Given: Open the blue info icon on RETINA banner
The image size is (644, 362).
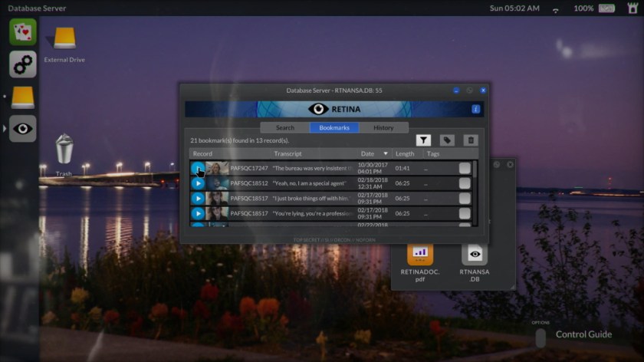Looking at the screenshot, I should pos(475,110).
